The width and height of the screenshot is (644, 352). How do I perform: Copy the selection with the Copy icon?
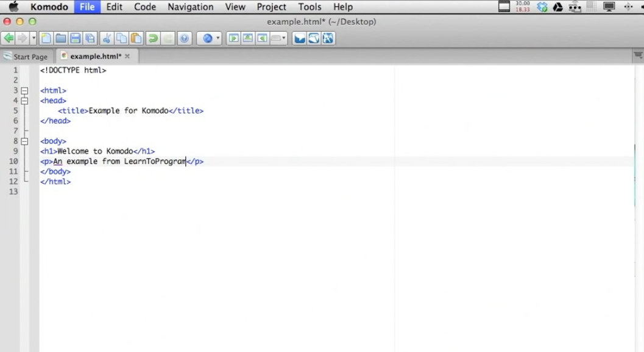click(122, 38)
